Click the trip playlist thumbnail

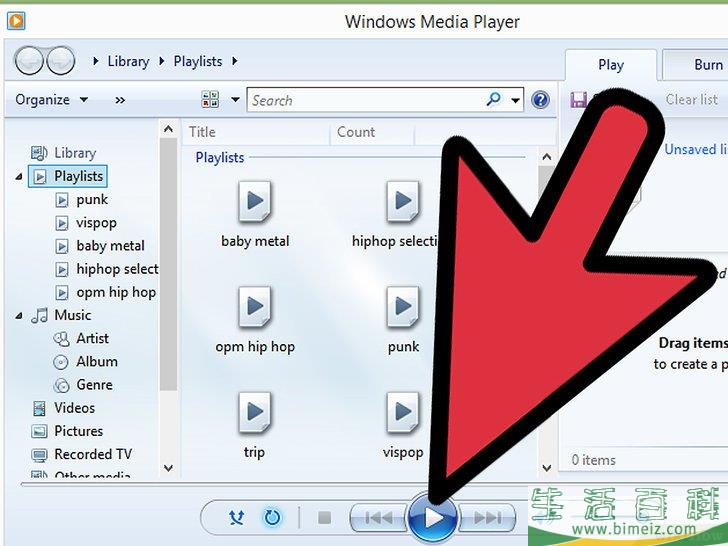(x=255, y=412)
